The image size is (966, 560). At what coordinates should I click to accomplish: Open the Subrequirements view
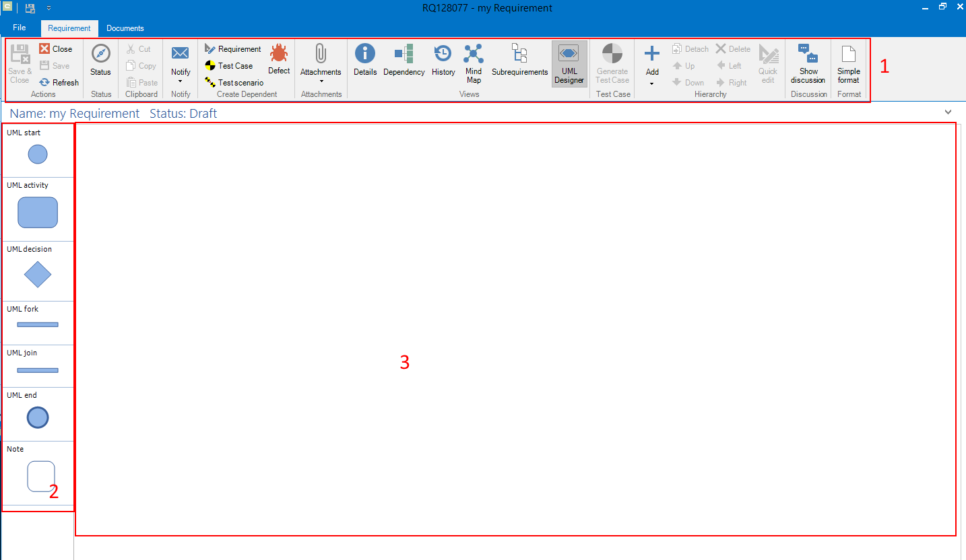[519, 61]
